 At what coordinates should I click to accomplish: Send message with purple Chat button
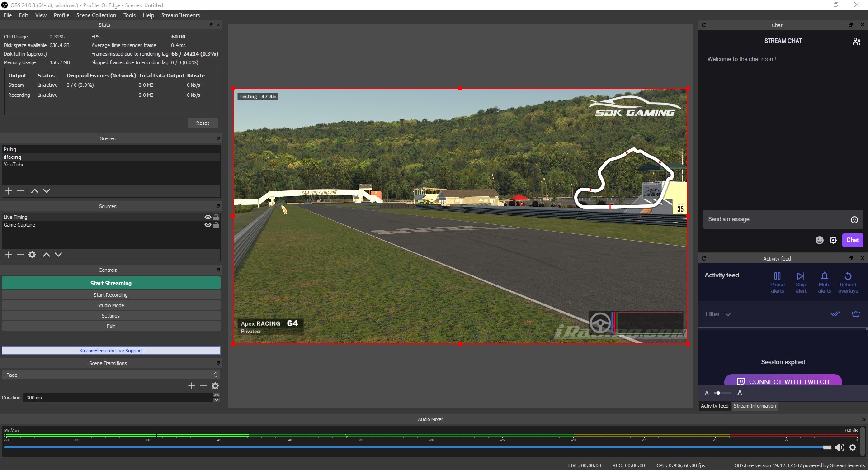coord(853,240)
